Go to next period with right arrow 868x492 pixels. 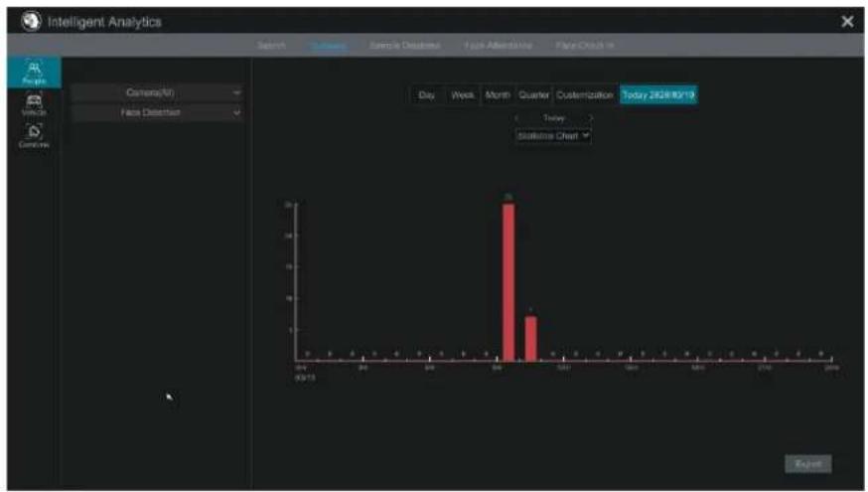click(591, 118)
